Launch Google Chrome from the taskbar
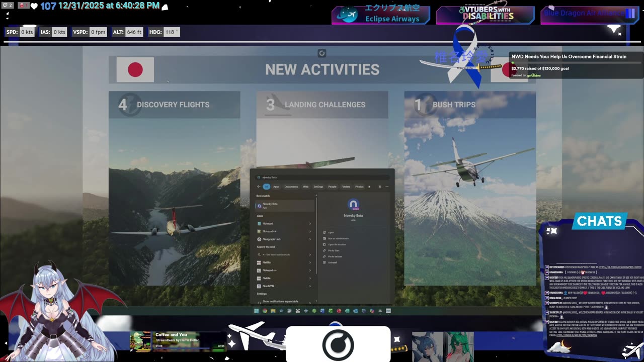 (x=265, y=311)
